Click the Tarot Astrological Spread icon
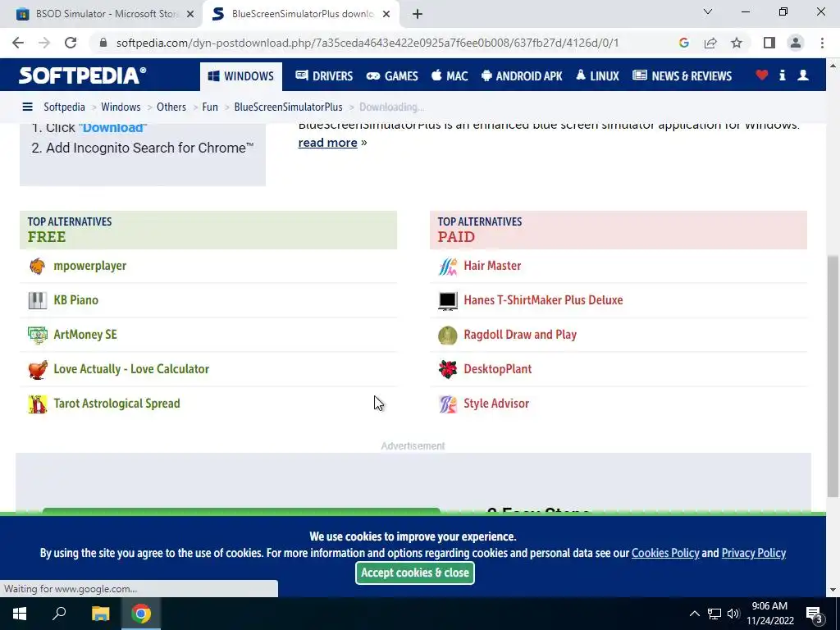Image resolution: width=840 pixels, height=630 pixels. (x=38, y=404)
